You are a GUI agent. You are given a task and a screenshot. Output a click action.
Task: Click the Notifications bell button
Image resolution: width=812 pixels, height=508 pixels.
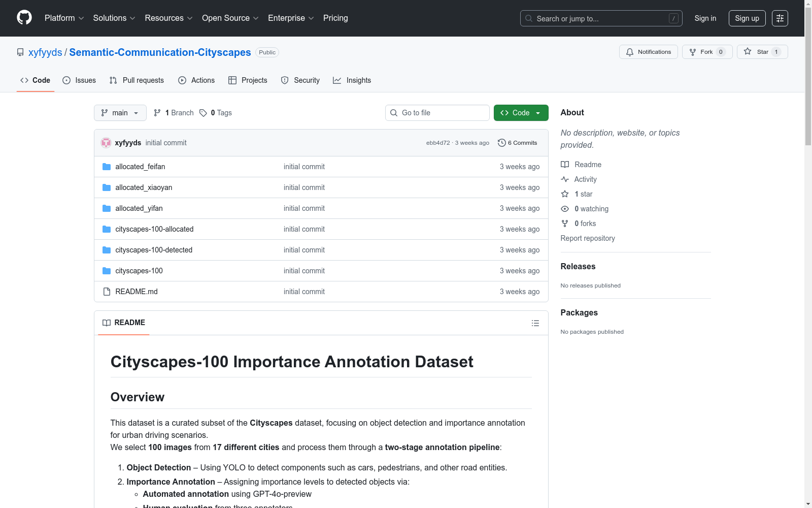pos(648,52)
